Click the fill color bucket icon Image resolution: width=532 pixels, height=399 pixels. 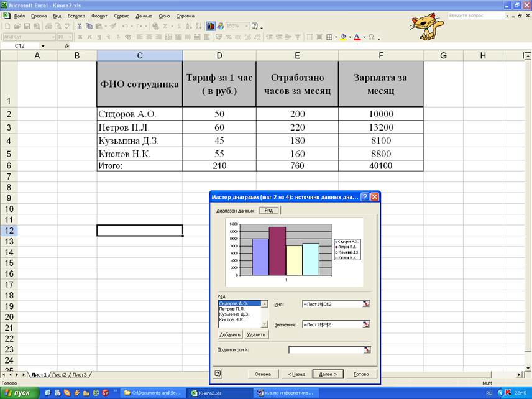coord(343,37)
